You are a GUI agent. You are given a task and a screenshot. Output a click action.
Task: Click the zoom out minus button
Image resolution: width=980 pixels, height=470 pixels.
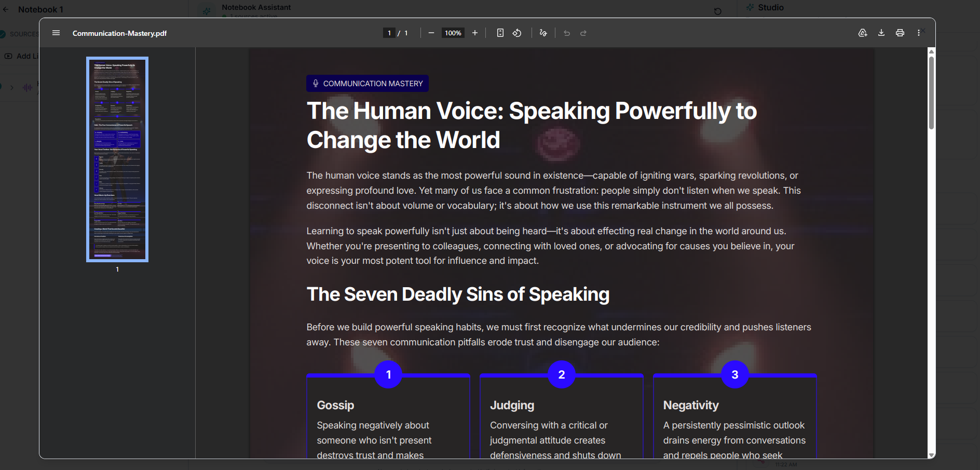431,33
